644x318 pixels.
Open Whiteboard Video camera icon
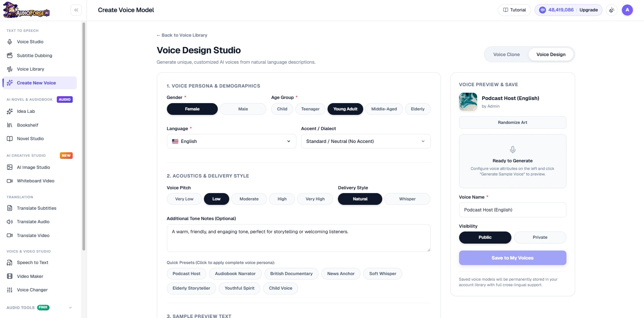point(10,181)
